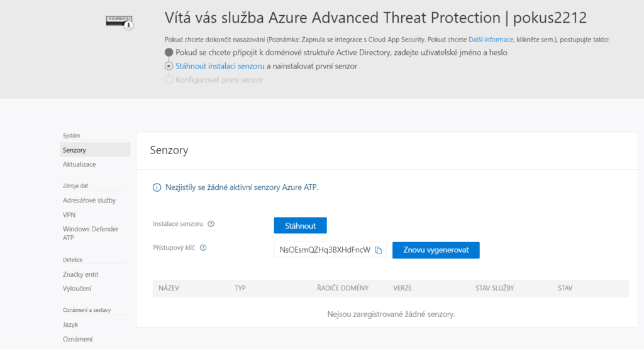Copy the access key with copy icon

tap(379, 250)
